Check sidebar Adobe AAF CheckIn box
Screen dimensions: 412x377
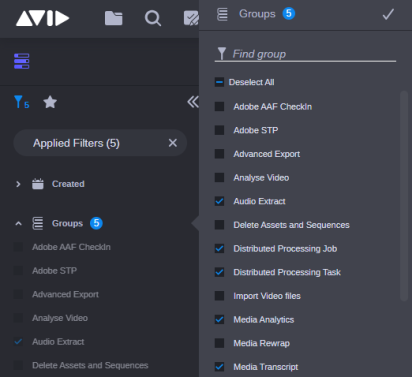19,247
